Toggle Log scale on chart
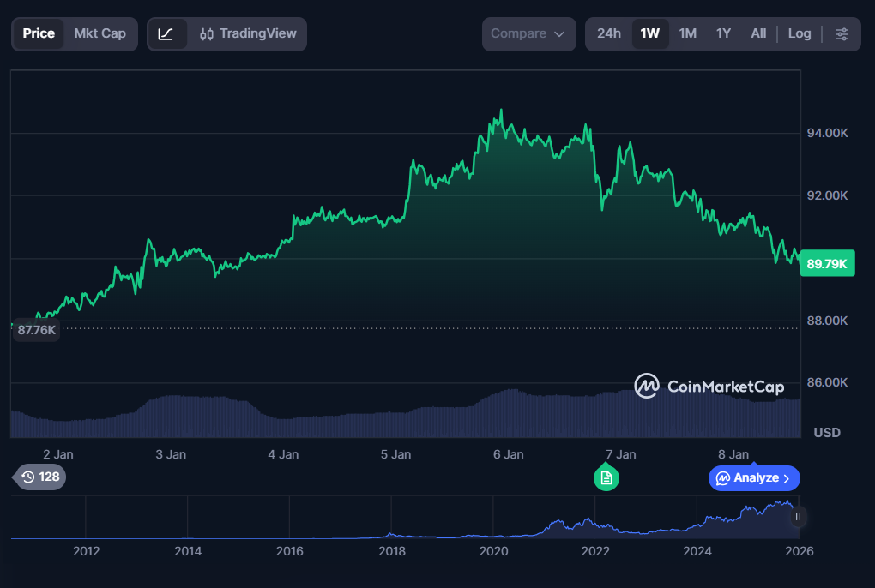Screen dimensions: 875x588 [799, 34]
